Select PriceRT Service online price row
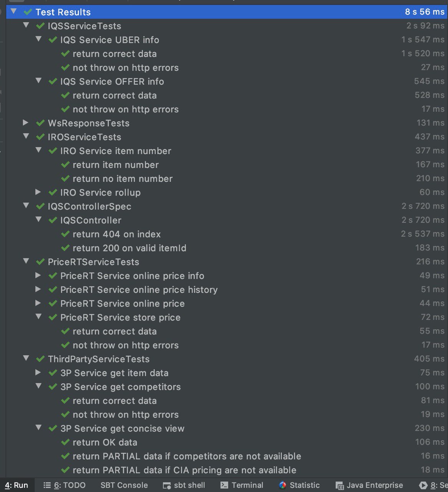 coord(227,303)
